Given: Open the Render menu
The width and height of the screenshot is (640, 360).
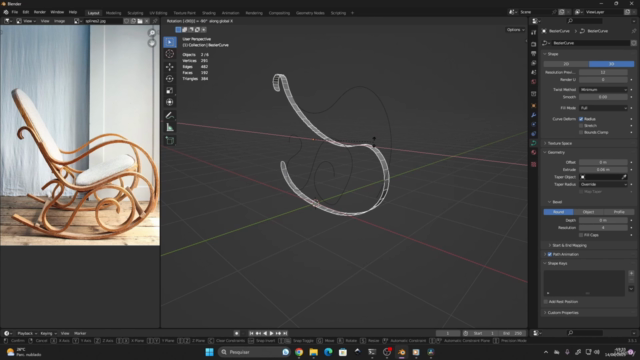Looking at the screenshot, I should pos(40,12).
